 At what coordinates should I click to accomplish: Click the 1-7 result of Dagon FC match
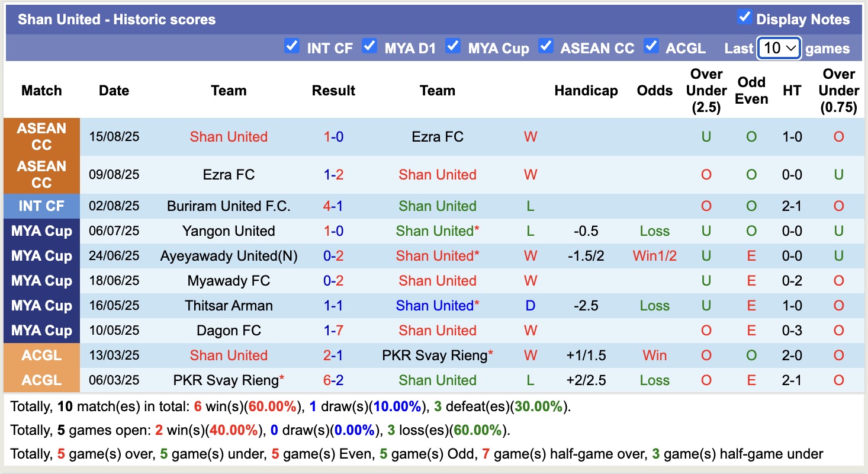click(333, 331)
